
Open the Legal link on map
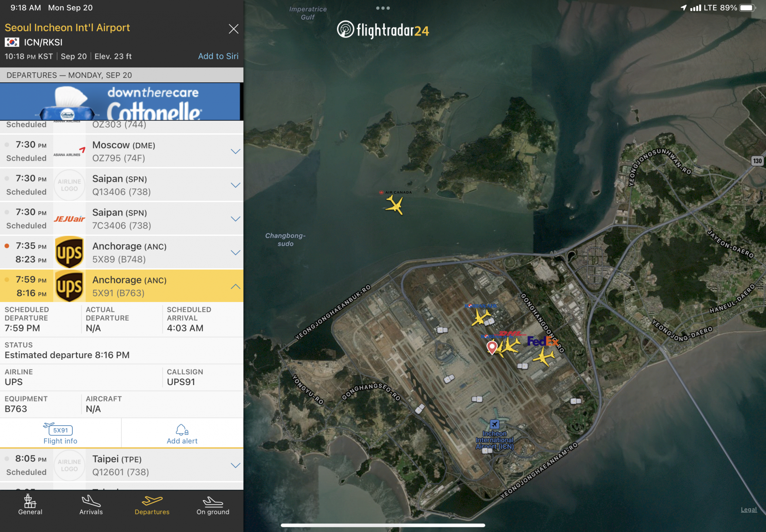[748, 509]
